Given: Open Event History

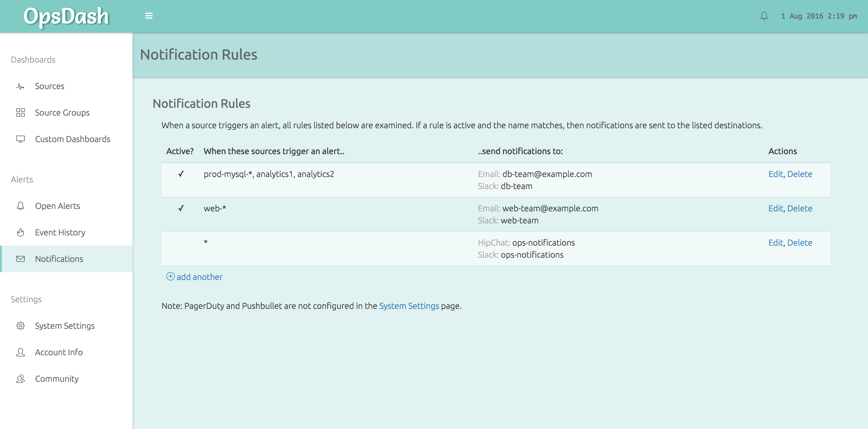Looking at the screenshot, I should click(x=66, y=232).
